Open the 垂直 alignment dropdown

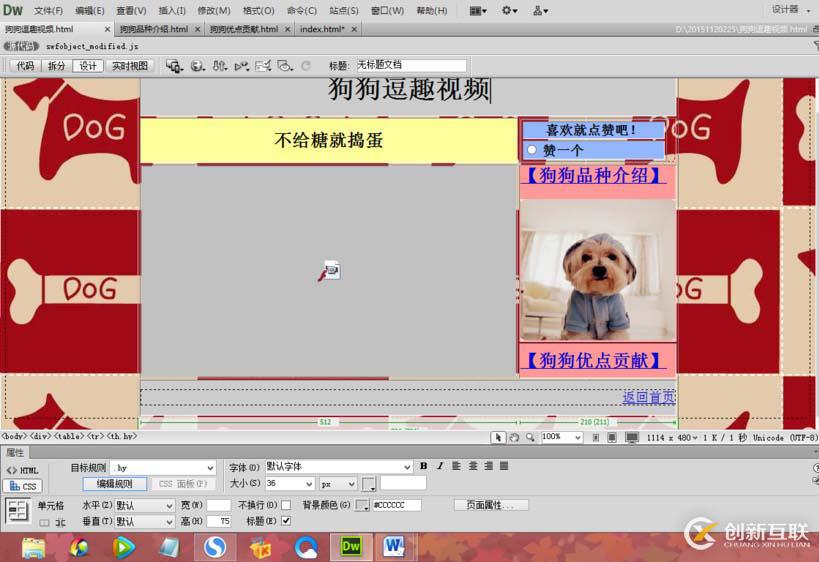144,521
